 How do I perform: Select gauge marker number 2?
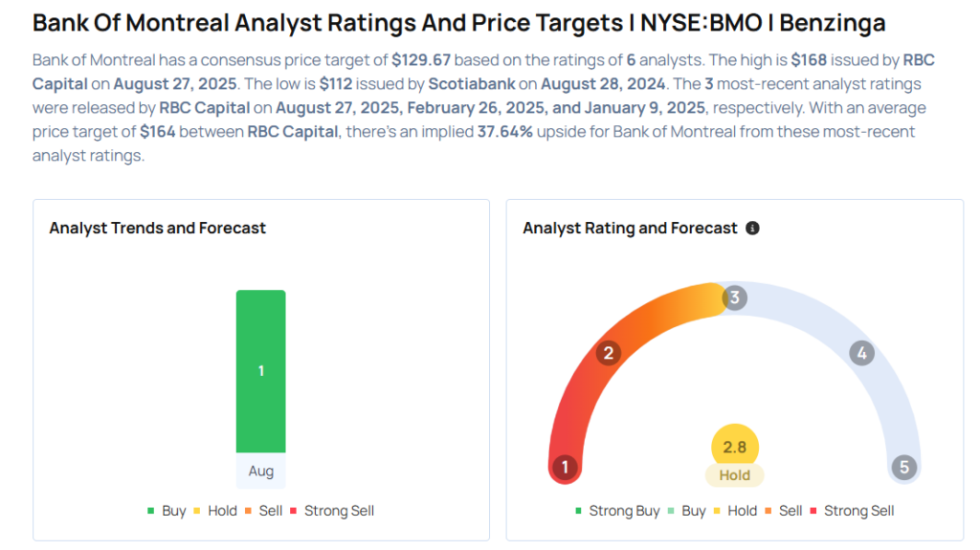[x=607, y=354]
